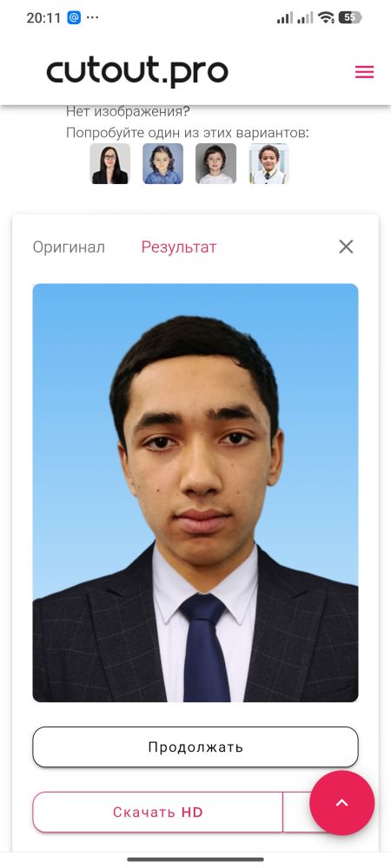This screenshot has width=391, height=868.
Task: Open the pink hamburger menu
Action: coord(364,72)
